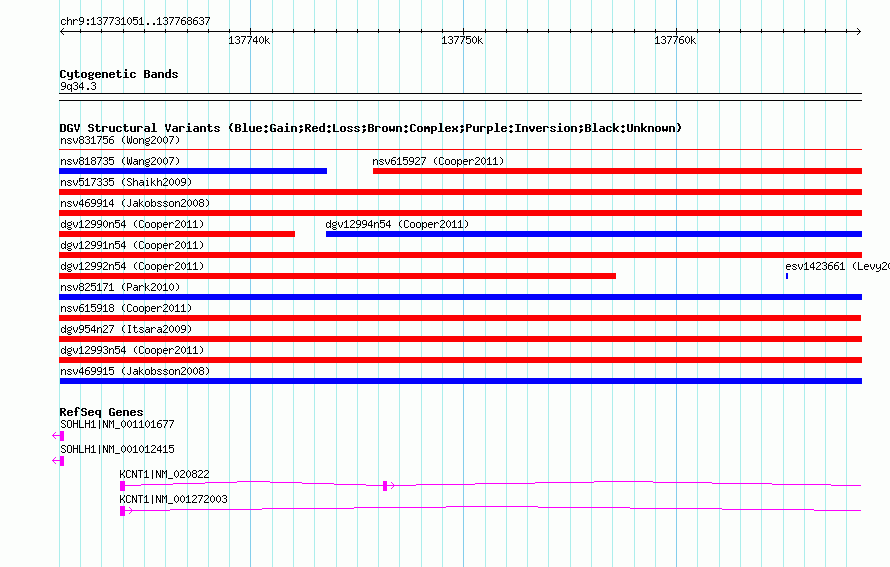Click the SOHLH1|NM_001012415 gene label
890x567 pixels.
pos(117,450)
